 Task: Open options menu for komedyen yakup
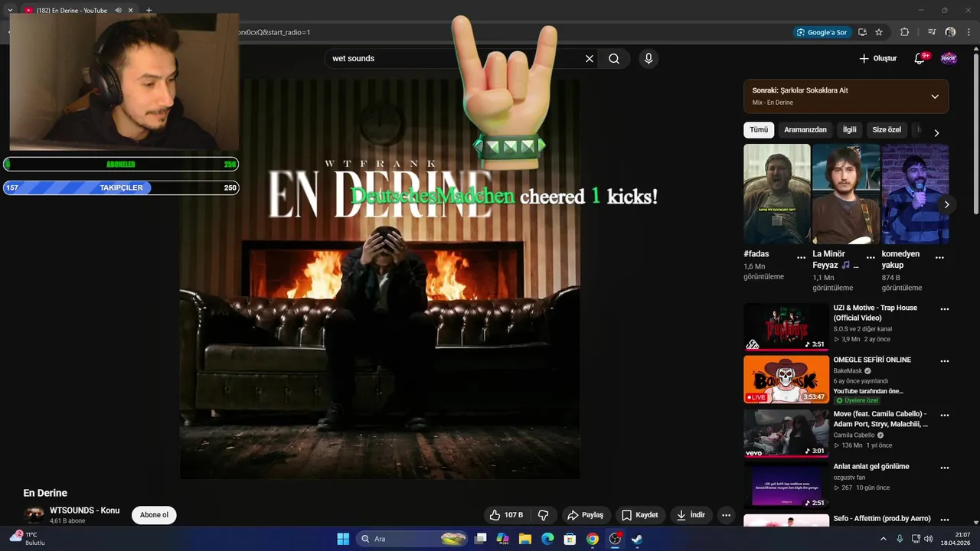coord(940,257)
